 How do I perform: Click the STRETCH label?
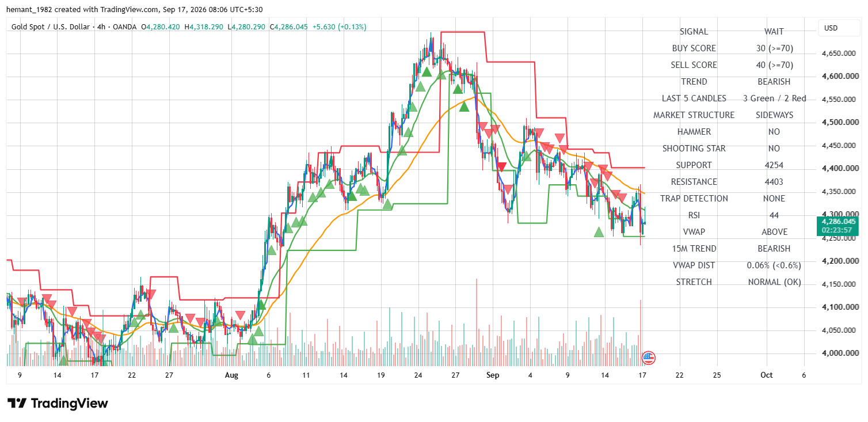[694, 282]
